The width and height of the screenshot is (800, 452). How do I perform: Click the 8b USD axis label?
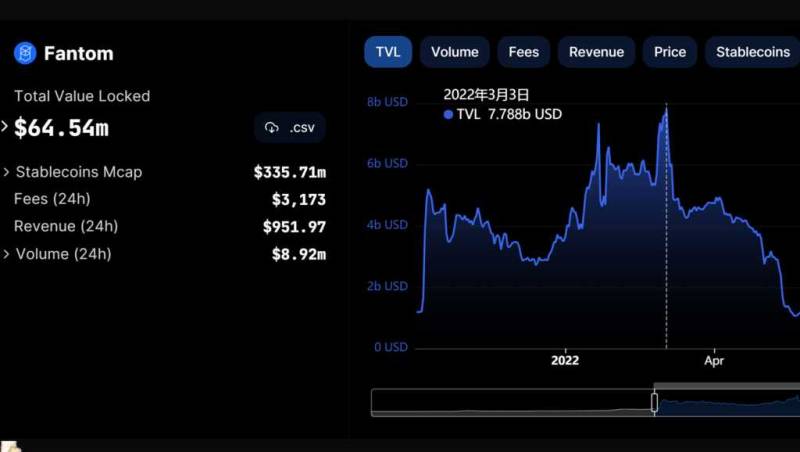click(x=387, y=102)
